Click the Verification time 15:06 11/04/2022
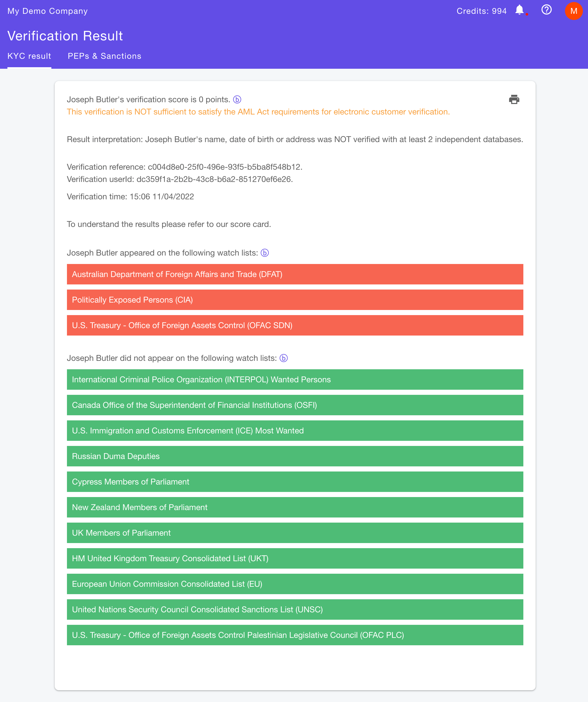This screenshot has width=588, height=702. tap(130, 197)
